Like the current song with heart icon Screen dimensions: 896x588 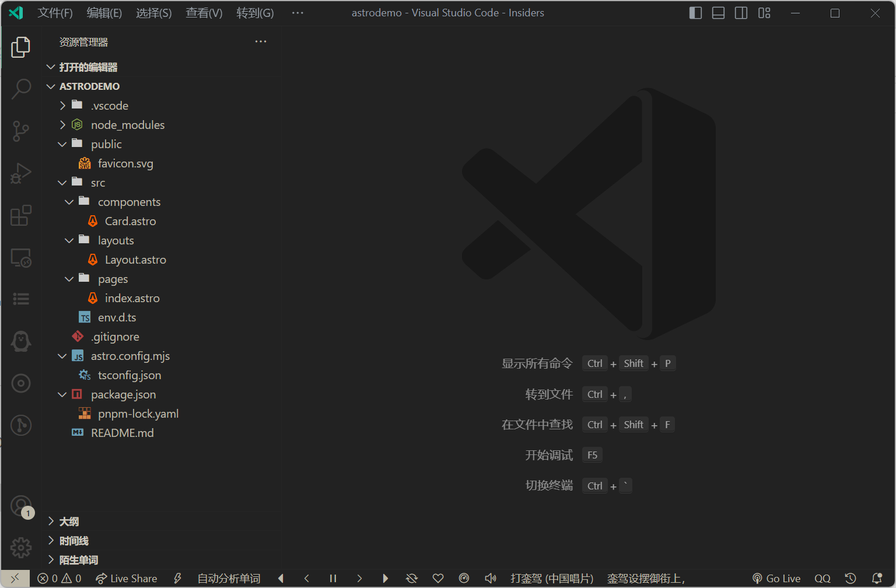438,578
